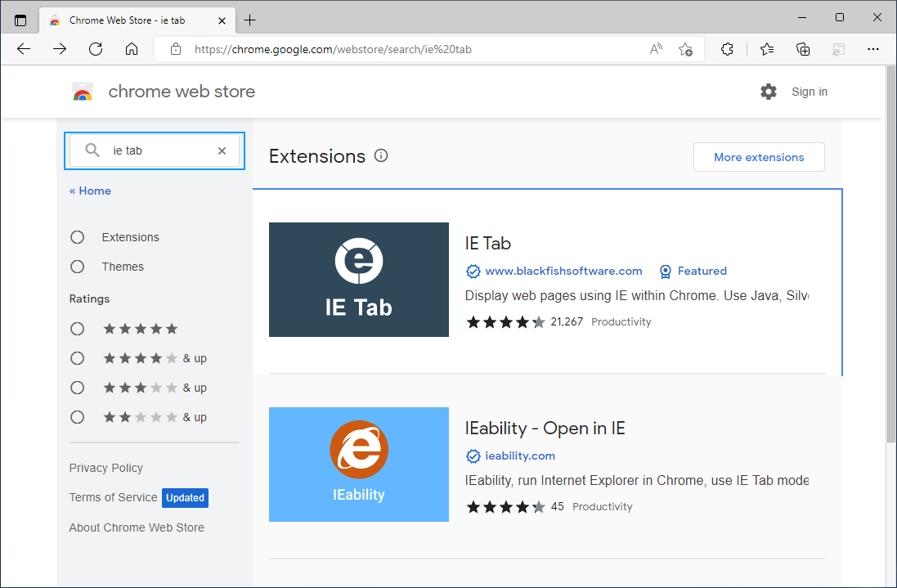Viewport: 897px width, 588px height.
Task: Open the Favorites star list icon
Action: (x=767, y=49)
